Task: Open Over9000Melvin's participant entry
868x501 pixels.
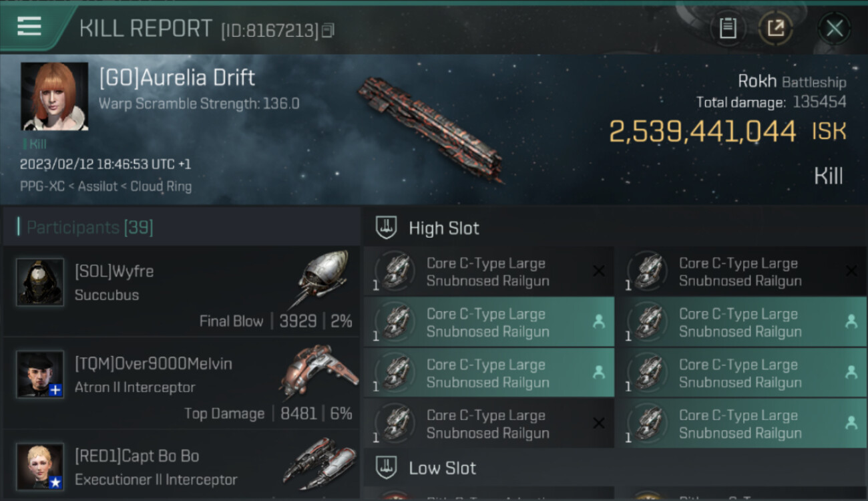Action: pos(180,383)
